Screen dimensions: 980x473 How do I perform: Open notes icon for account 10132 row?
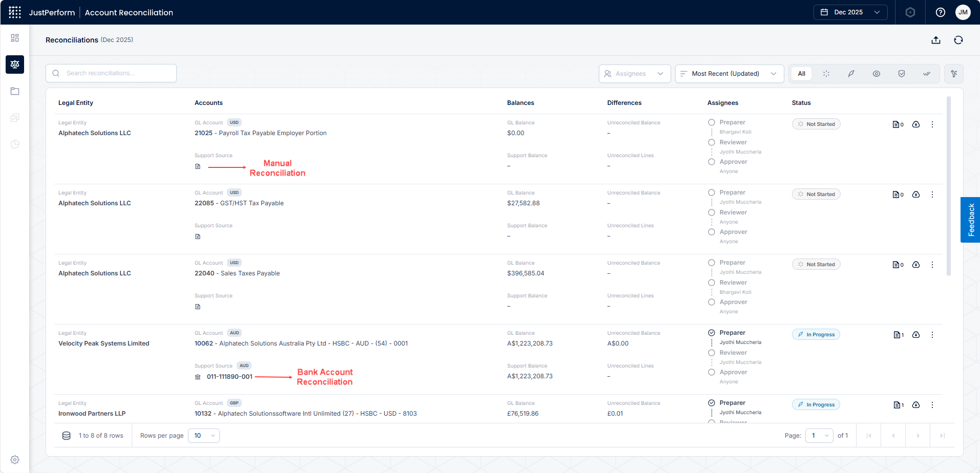point(899,405)
